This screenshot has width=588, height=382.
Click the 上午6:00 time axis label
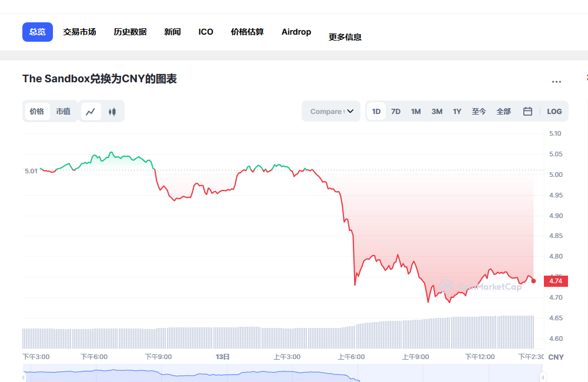(x=352, y=357)
